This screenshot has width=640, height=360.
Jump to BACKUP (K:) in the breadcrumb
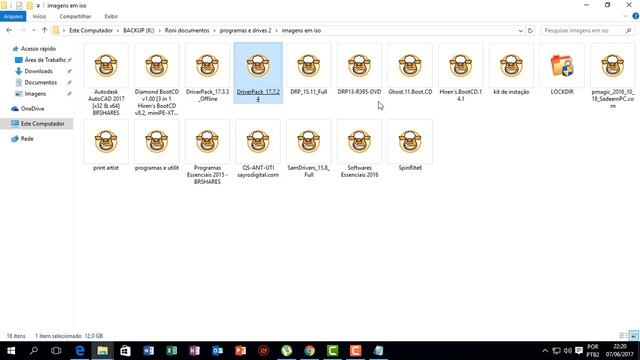[x=139, y=31]
